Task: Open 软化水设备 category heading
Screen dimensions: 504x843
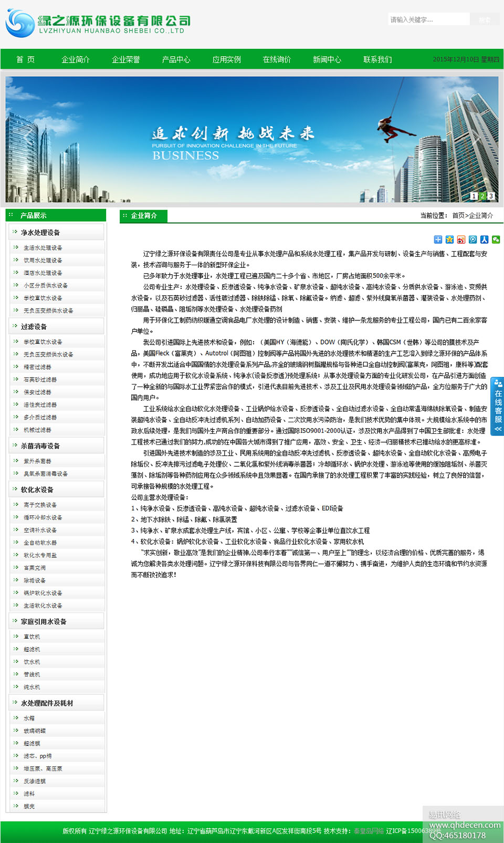Action: 37,489
